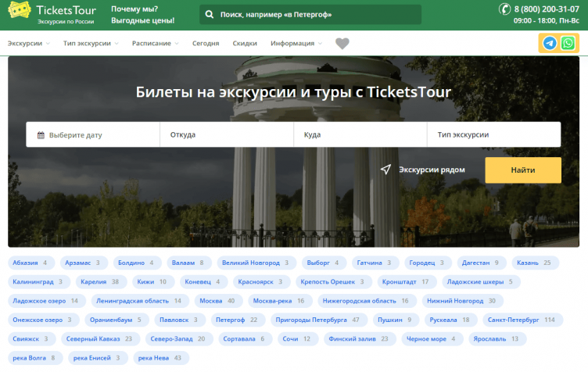The width and height of the screenshot is (588, 372).
Task: Select the Ленинградская область tag
Action: click(140, 301)
